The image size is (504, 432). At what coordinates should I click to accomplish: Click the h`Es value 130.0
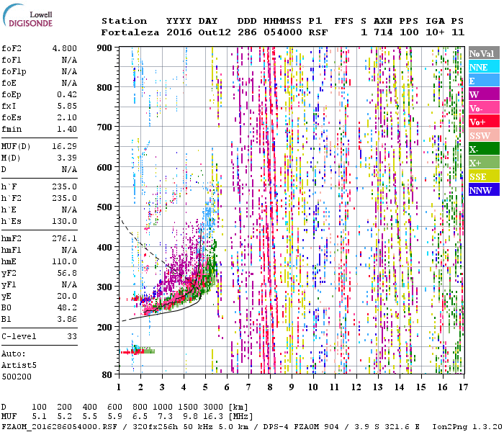pos(65,222)
